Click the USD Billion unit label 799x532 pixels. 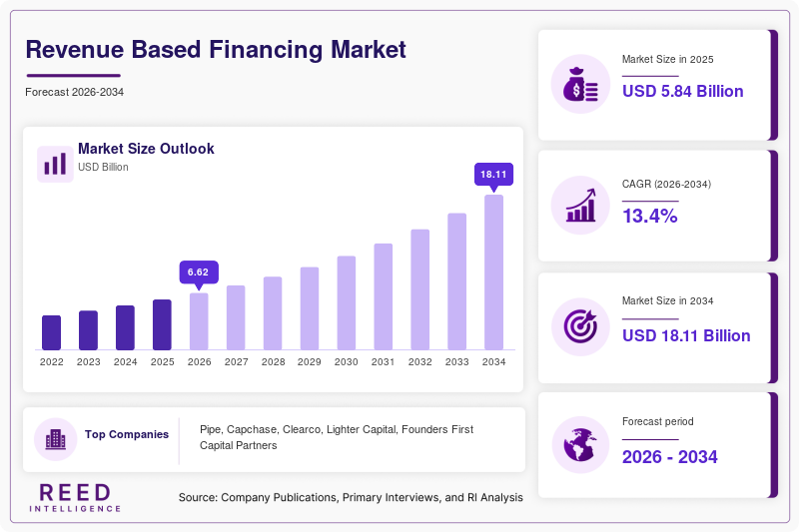[x=103, y=167]
